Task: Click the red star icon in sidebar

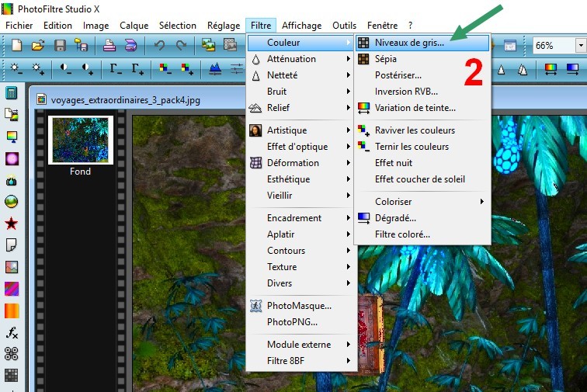Action: [x=11, y=224]
